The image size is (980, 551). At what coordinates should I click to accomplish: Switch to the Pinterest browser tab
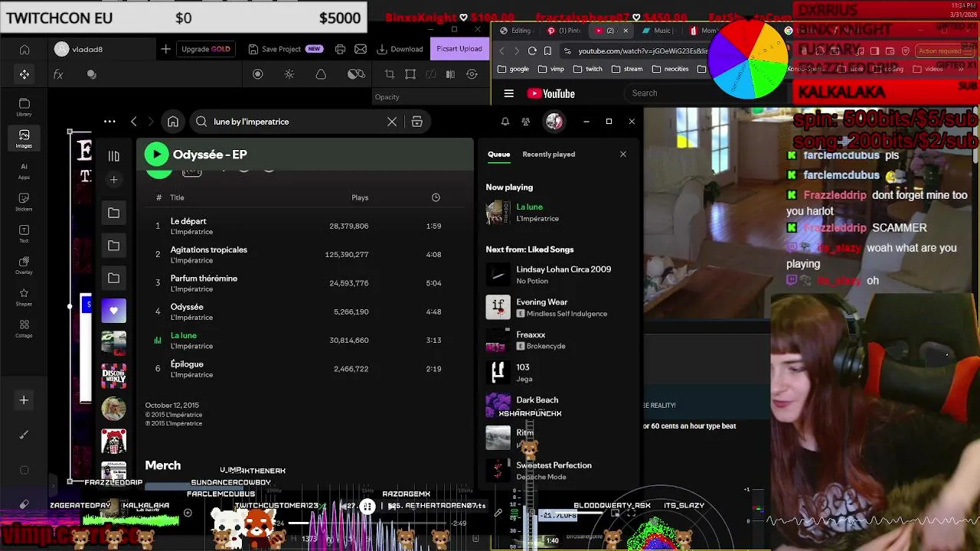tap(564, 31)
